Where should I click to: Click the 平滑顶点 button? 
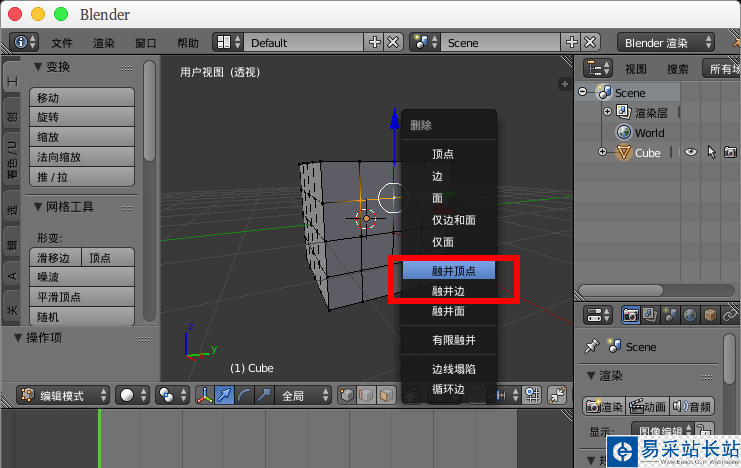click(x=82, y=296)
